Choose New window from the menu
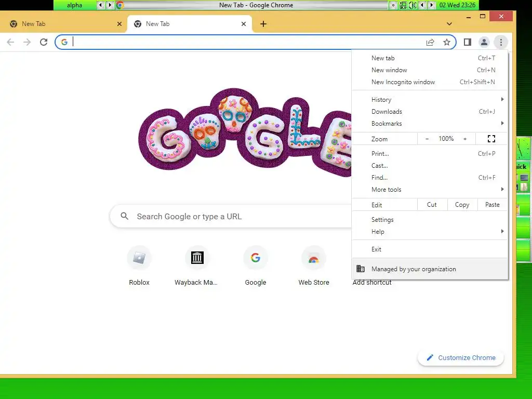The image size is (532, 399). (x=430, y=70)
